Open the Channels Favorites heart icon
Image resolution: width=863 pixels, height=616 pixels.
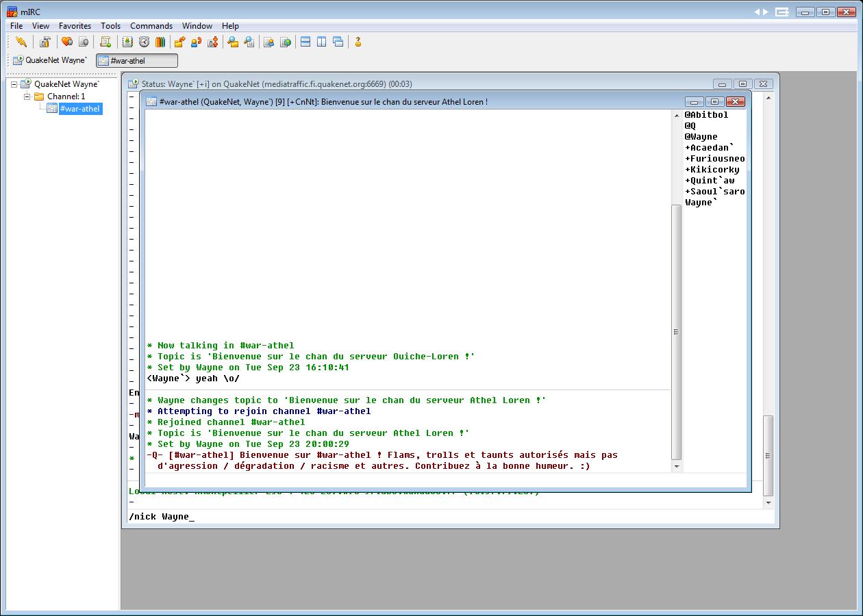click(x=67, y=42)
